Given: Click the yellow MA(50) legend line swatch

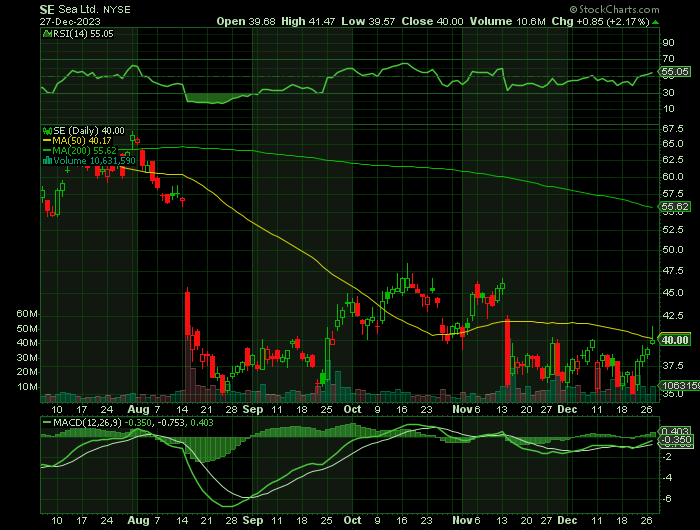Looking at the screenshot, I should 47,141.
